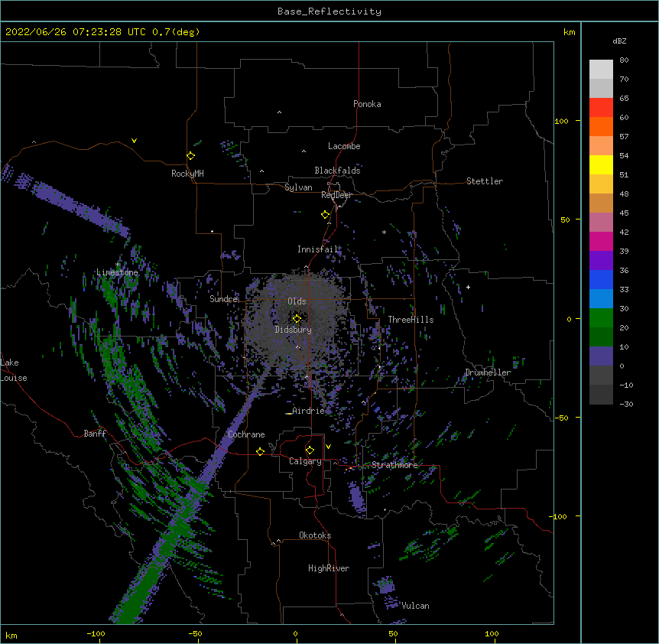Select the green 30 dBZ legend swatch
This screenshot has width=659, height=644.
coord(601,318)
